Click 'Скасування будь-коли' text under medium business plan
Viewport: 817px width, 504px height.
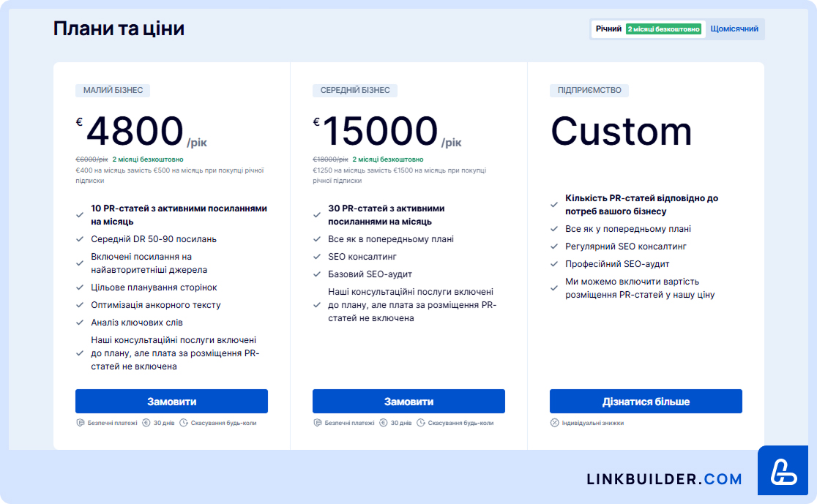pyautogui.click(x=460, y=423)
